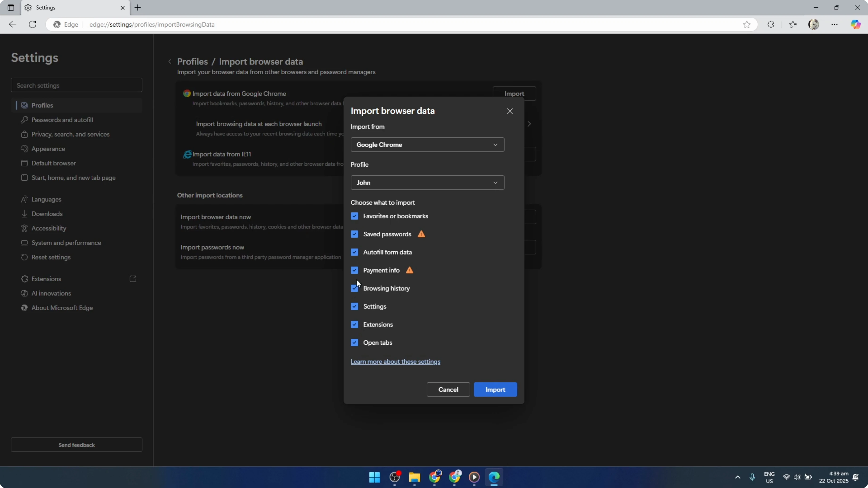The image size is (868, 488).
Task: Open the Import from Google Chrome dropdown
Action: [x=427, y=145]
